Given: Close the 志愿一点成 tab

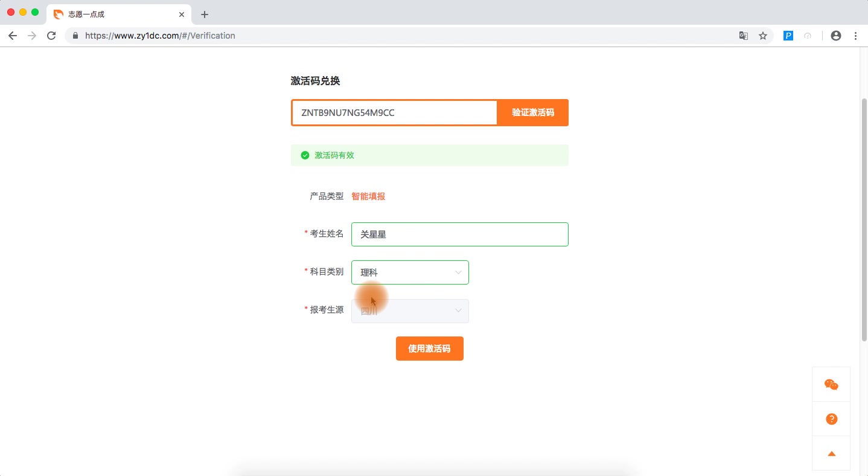Looking at the screenshot, I should coord(182,14).
